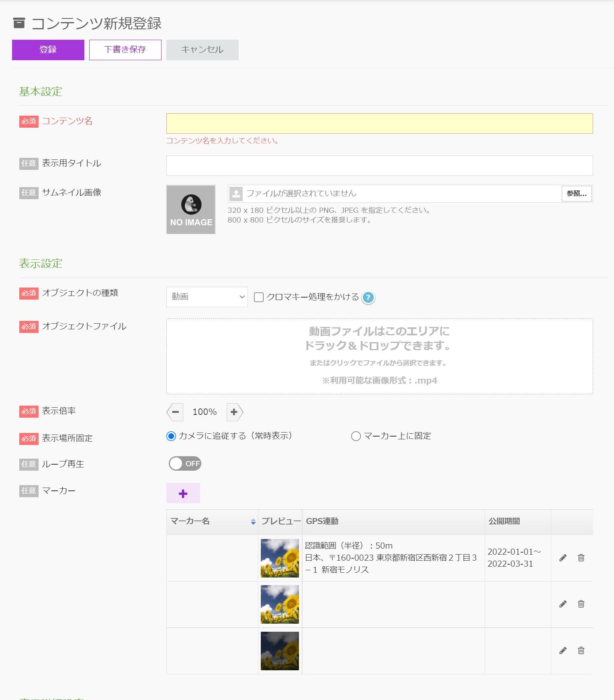This screenshot has height=700, width=614.
Task: Click the sunflower preview in second marker row
Action: click(x=280, y=604)
